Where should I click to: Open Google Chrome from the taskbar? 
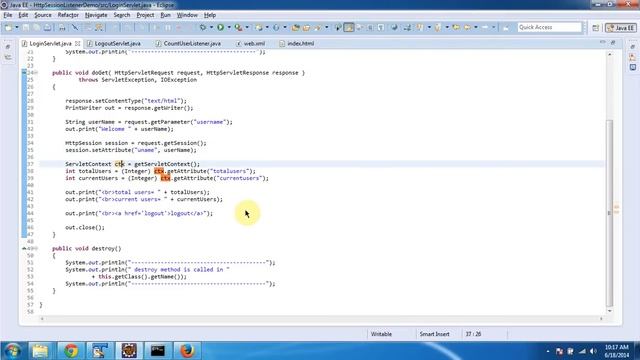[x=71, y=351]
